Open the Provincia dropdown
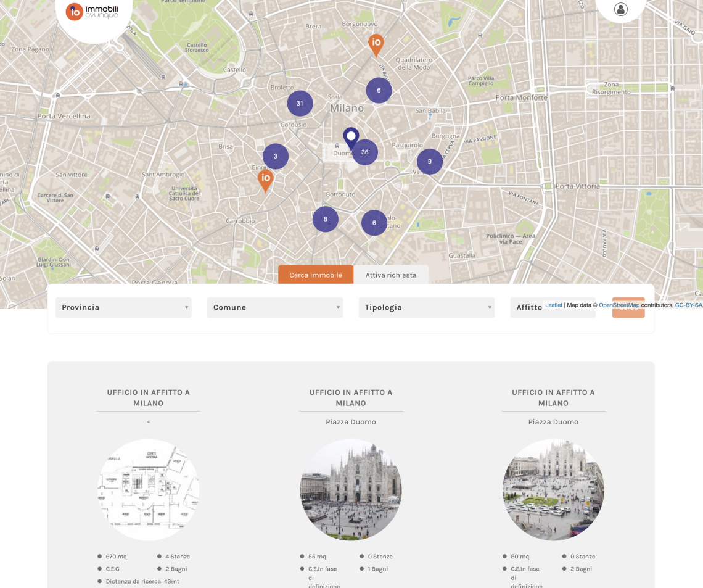This screenshot has width=703, height=588. point(123,307)
